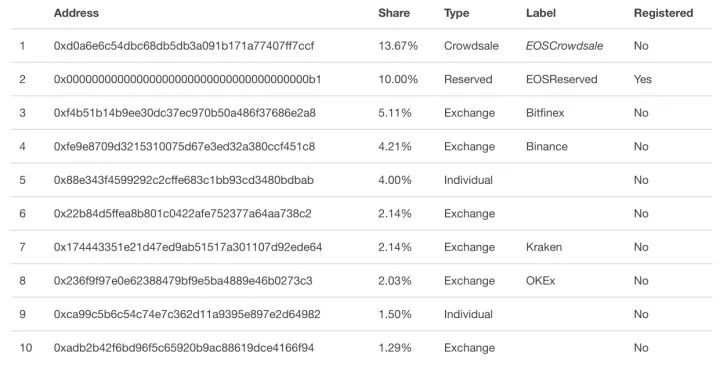The height and width of the screenshot is (368, 720).
Task: Click the Binance label
Action: pos(547,146)
